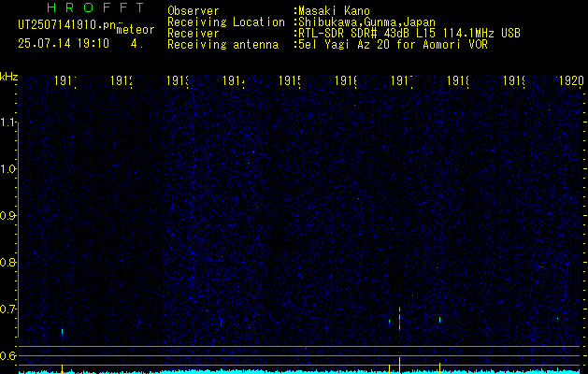The image size is (588, 374).
Task: Click the green 'meteor' label
Action: (x=136, y=30)
